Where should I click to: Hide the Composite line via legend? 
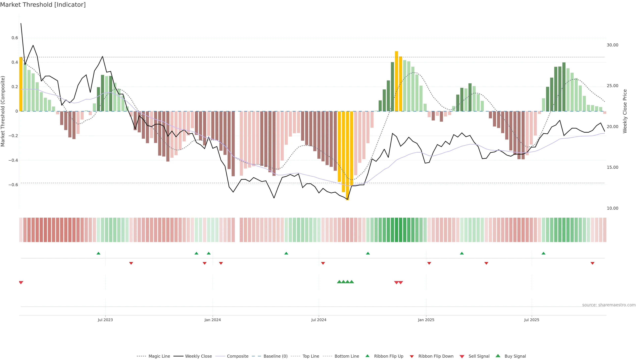(x=237, y=356)
